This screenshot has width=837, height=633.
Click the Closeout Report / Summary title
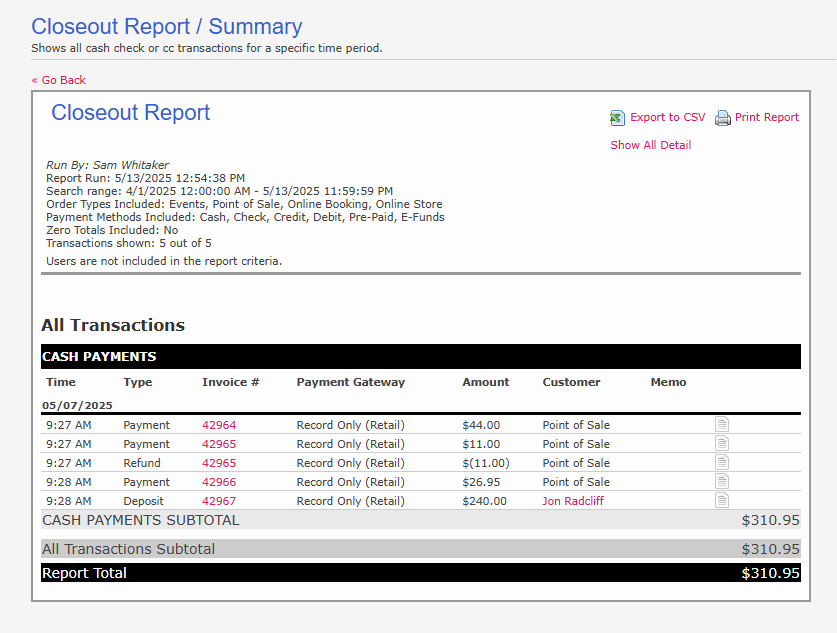point(167,27)
